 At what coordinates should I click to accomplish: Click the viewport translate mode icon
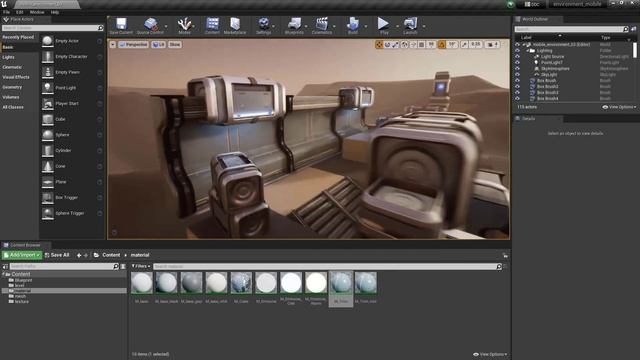pos(379,44)
